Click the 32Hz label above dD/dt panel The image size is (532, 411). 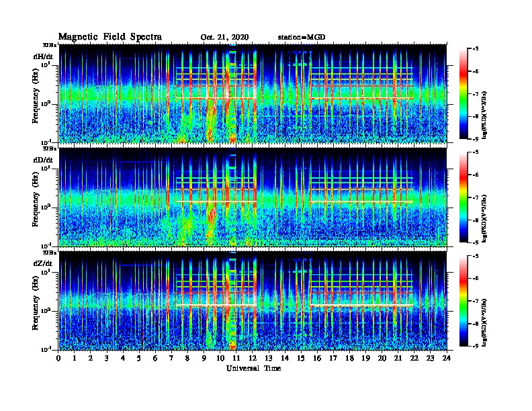pyautogui.click(x=49, y=148)
